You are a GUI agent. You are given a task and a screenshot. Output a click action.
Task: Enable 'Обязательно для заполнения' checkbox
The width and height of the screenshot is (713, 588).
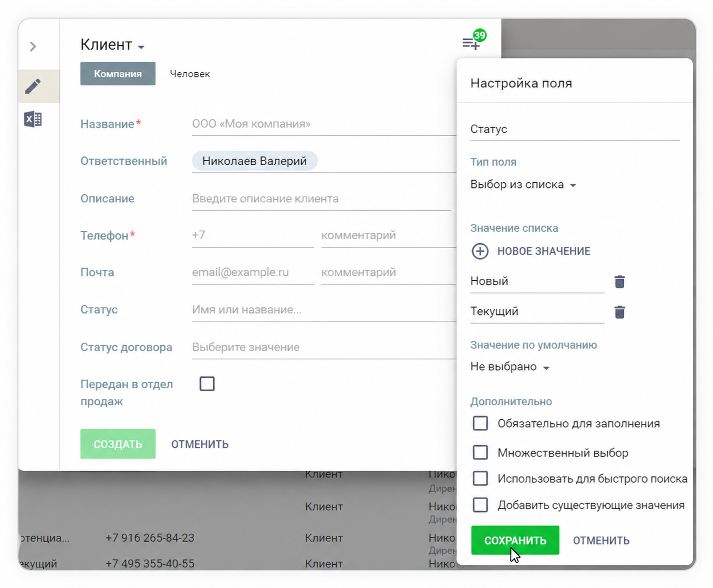tap(480, 423)
